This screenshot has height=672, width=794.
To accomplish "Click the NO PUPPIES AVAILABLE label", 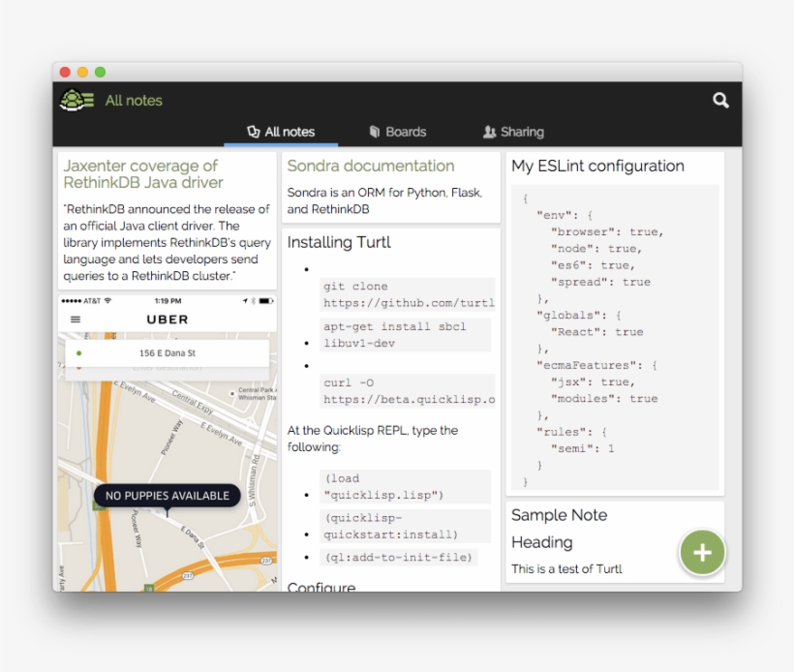I will pos(168,495).
